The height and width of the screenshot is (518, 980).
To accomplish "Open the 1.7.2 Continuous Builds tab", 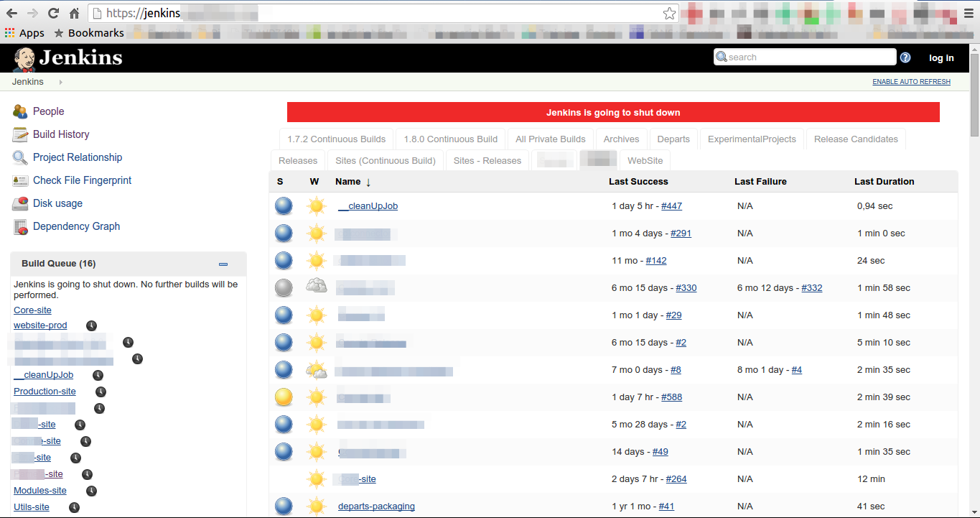I will [x=337, y=139].
